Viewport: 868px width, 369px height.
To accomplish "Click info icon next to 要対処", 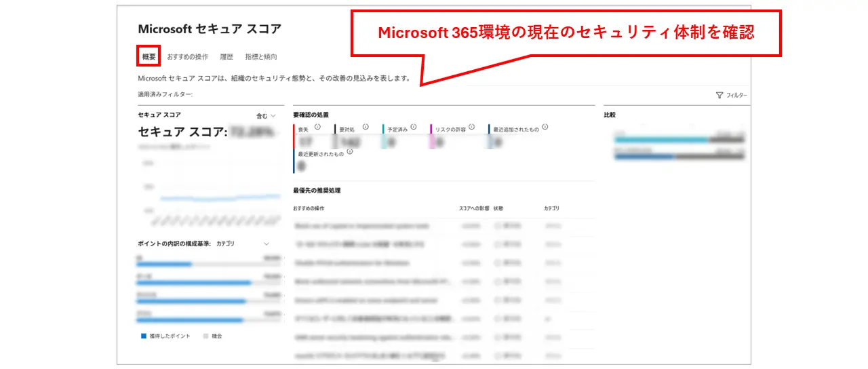I will (x=366, y=127).
